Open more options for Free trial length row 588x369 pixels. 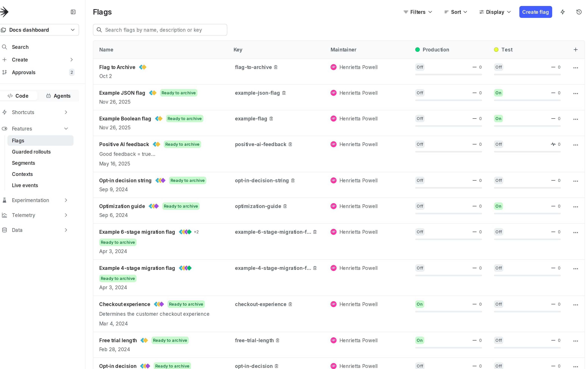[576, 341]
